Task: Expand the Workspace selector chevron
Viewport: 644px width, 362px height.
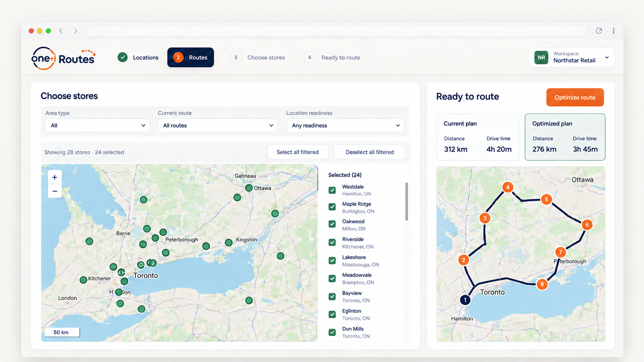Action: coord(607,58)
